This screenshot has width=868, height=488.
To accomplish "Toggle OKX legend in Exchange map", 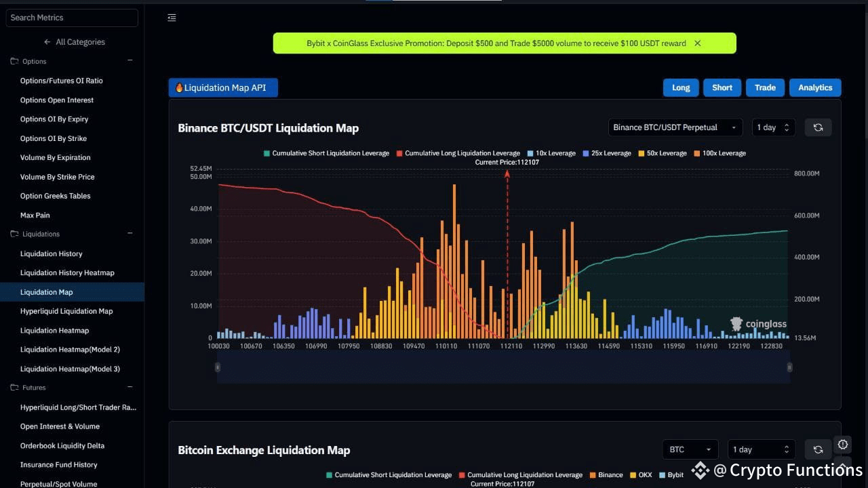I will [641, 475].
